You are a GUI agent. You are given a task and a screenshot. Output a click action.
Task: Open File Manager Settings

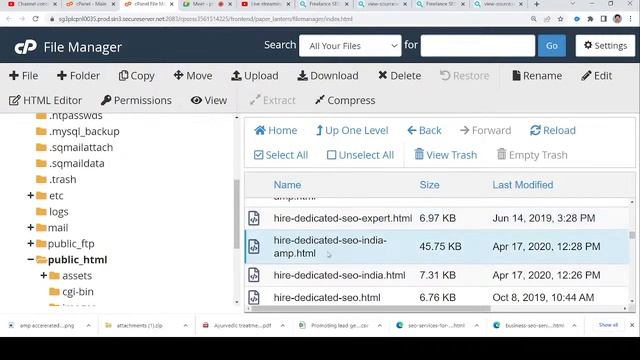(605, 46)
